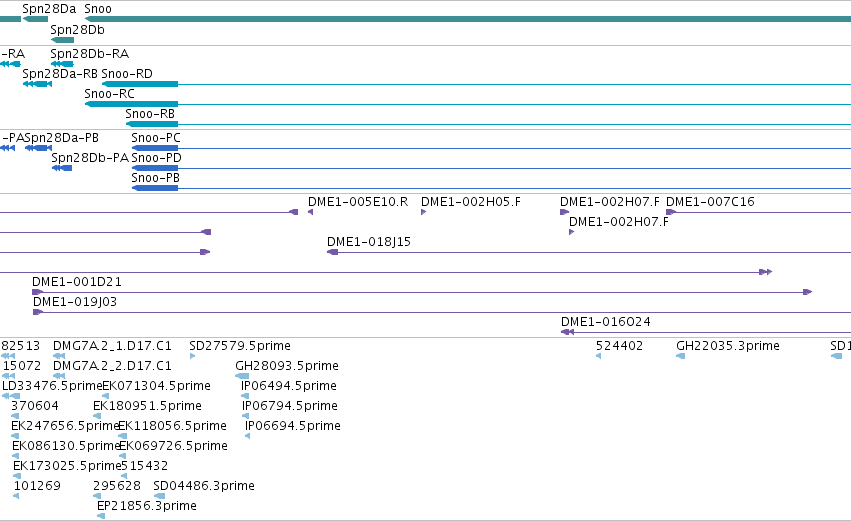Screen dimensions: 851x521
Task: Click the Spn28Da gene label
Action: (49, 9)
